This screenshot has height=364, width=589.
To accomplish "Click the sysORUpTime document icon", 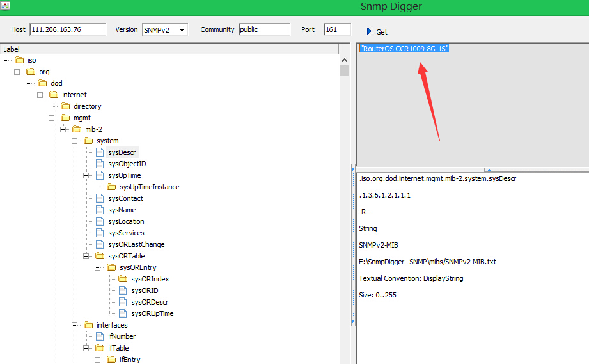I will (x=122, y=313).
